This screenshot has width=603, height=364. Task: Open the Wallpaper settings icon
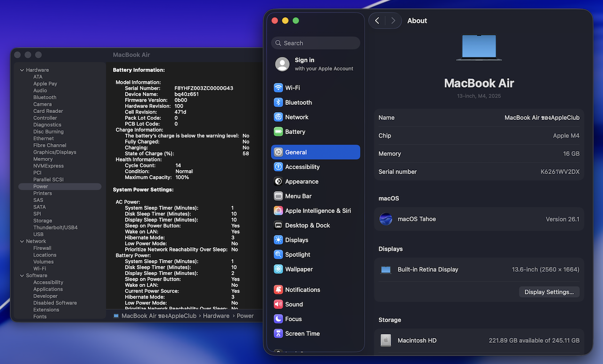click(278, 269)
